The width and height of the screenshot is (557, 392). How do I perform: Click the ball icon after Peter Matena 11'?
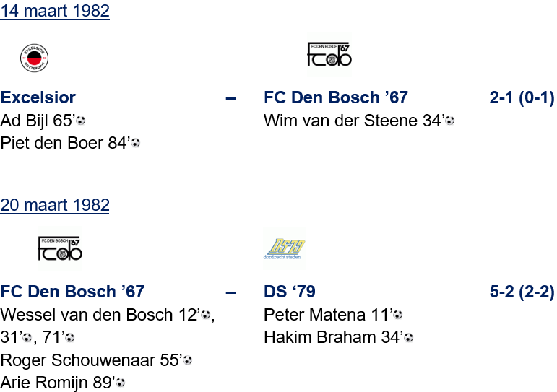[x=397, y=315]
